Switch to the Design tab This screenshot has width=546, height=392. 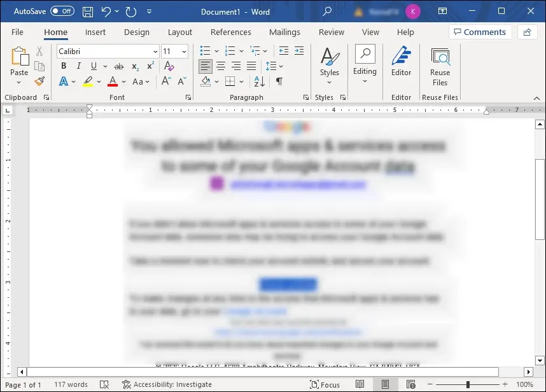136,32
